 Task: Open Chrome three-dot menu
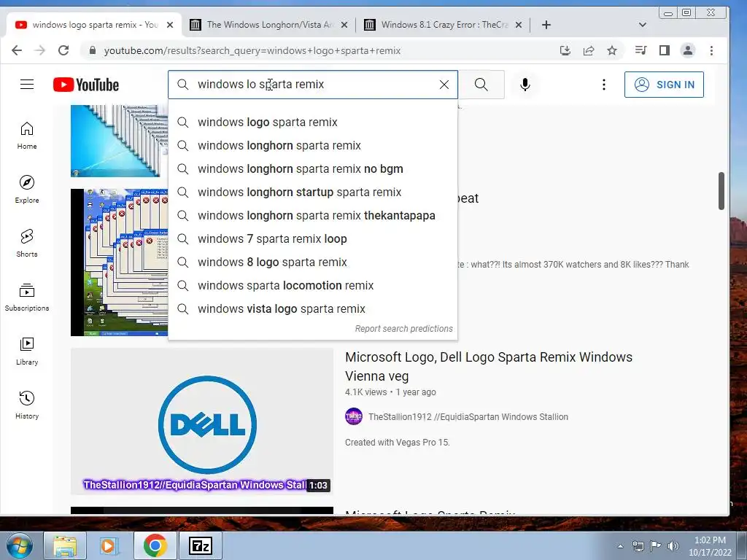click(x=711, y=50)
